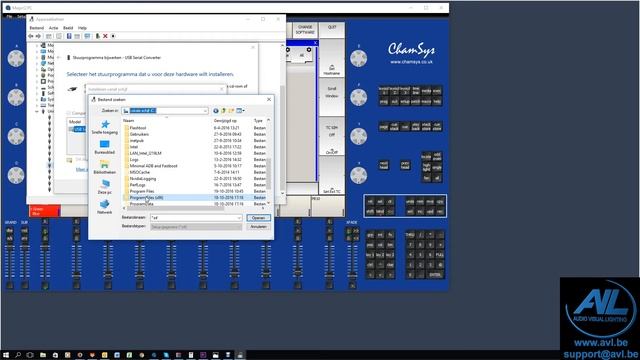
Task: Click the update driver icon in Apparaatbeheer toolbar
Action: tap(98, 36)
